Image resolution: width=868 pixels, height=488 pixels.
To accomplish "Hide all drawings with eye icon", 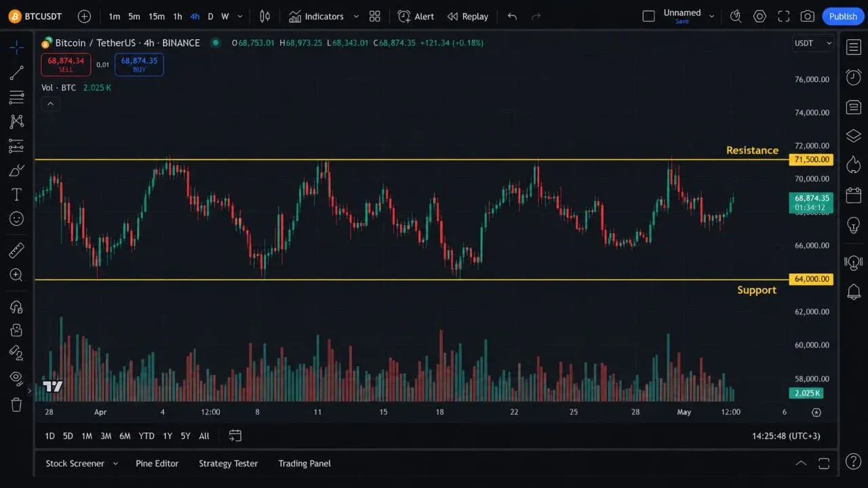I will click(16, 378).
